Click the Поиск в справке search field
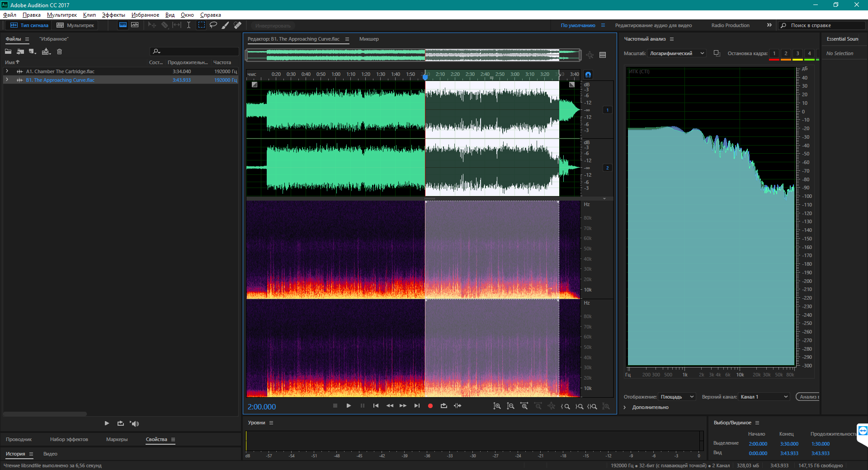The image size is (868, 470). click(x=821, y=25)
